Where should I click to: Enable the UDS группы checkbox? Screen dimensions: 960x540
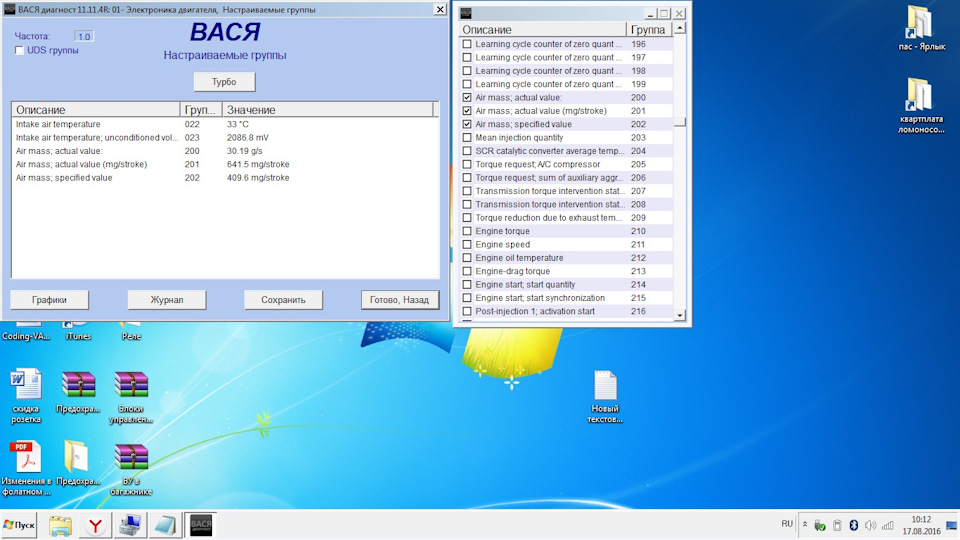20,50
